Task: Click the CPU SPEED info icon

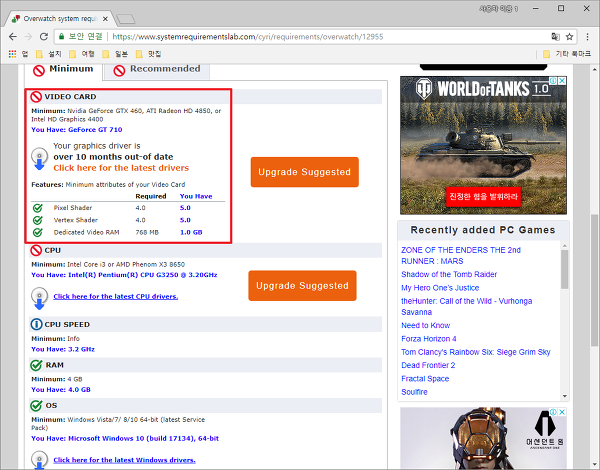Action: point(36,325)
